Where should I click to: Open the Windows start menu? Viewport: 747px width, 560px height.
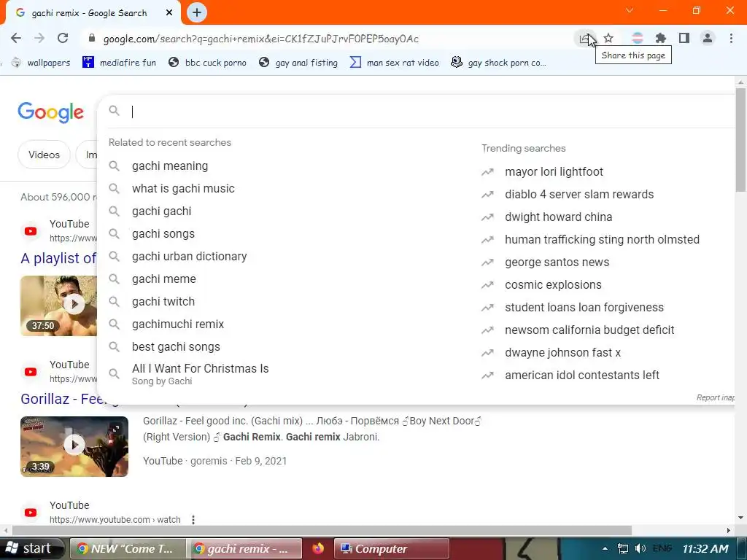coord(31,548)
